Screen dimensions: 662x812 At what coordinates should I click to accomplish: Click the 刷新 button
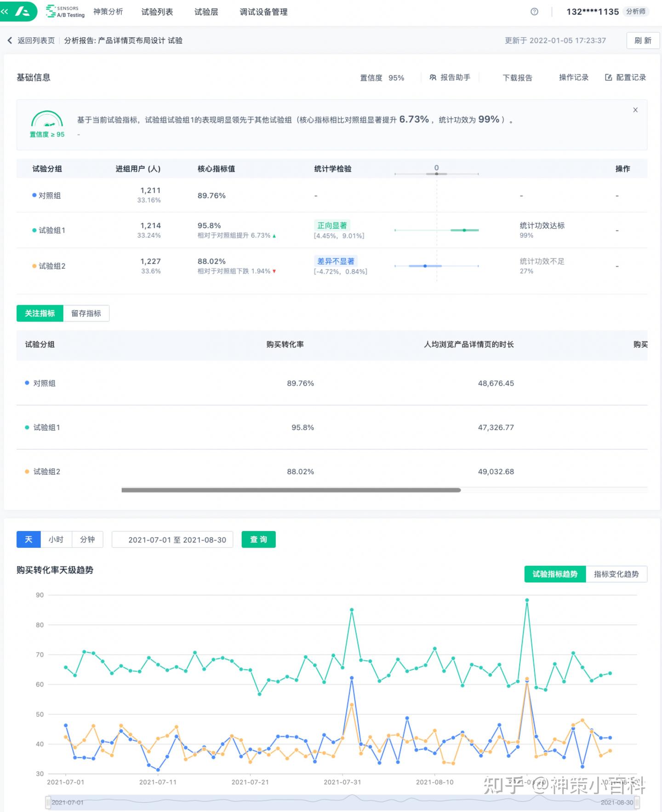(643, 40)
